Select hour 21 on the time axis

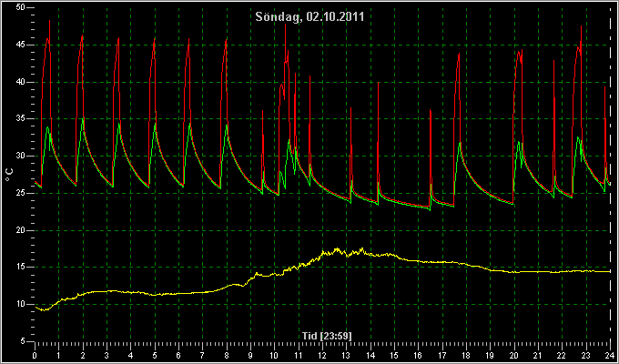538,355
